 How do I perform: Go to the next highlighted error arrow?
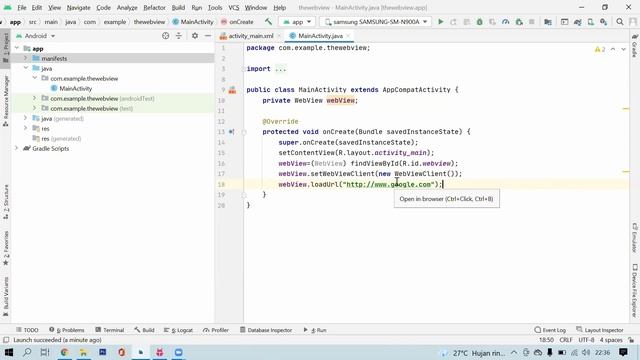[623, 49]
